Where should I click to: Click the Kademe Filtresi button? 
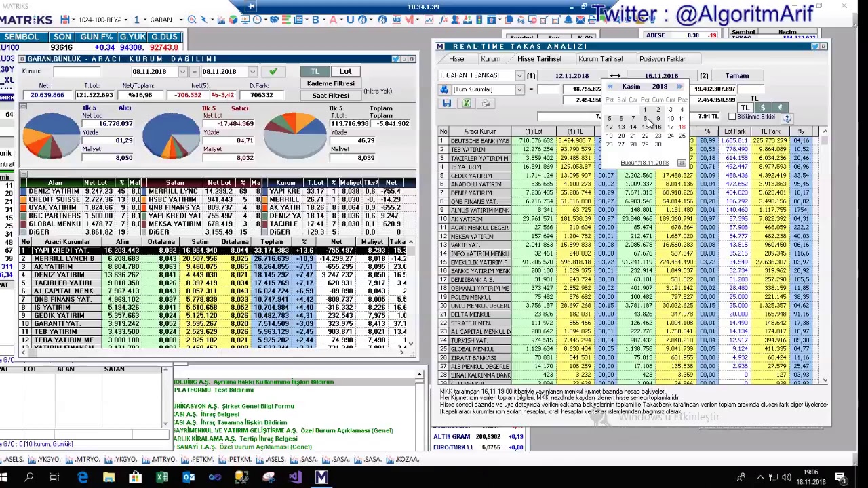pos(330,83)
